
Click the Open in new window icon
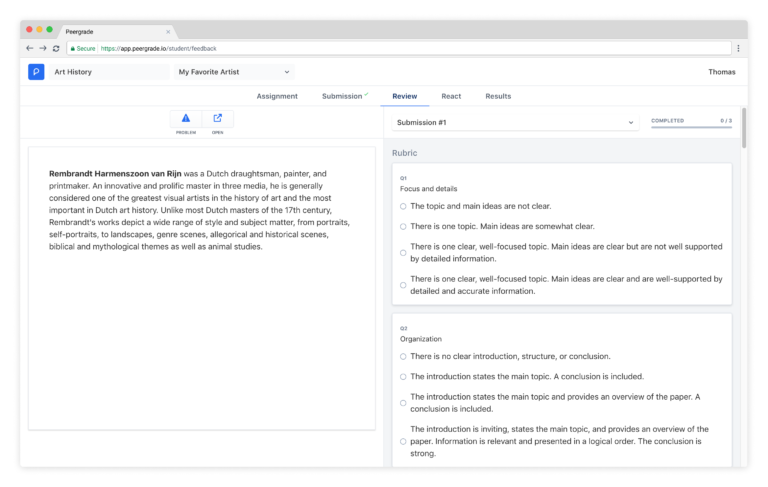click(218, 119)
